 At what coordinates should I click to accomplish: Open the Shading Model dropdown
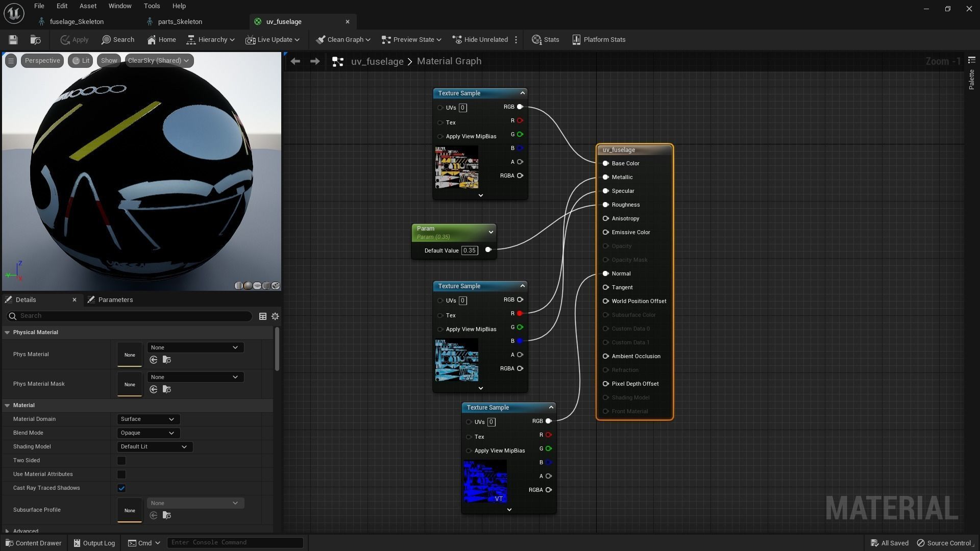click(154, 447)
